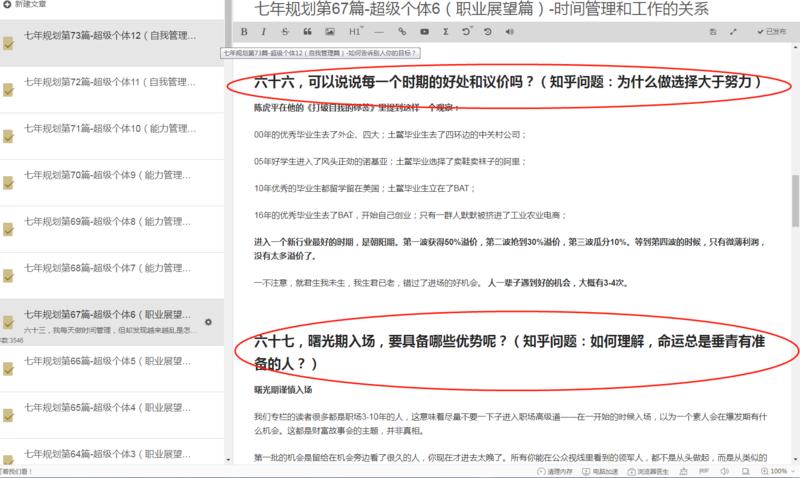Insert a horizontal divider line
This screenshot has height=478, width=800.
tap(379, 32)
